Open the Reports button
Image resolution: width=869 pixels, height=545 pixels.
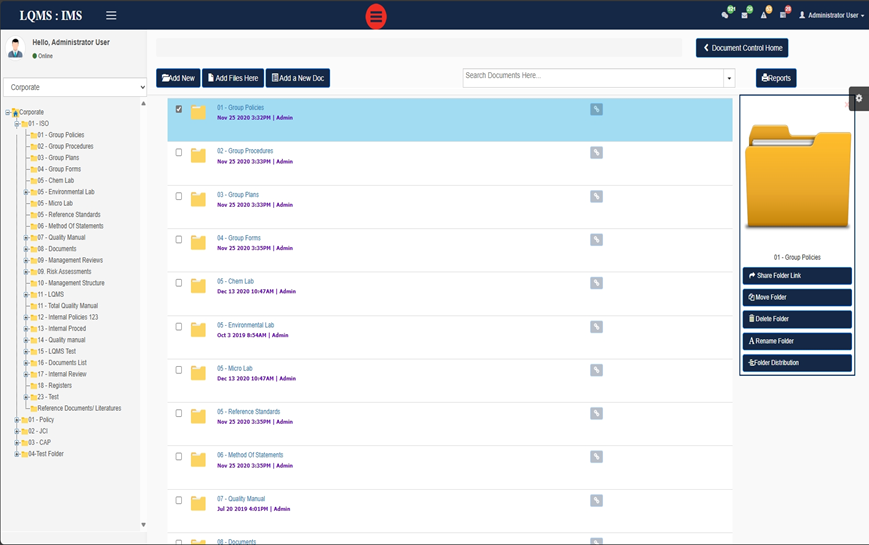[x=776, y=78]
